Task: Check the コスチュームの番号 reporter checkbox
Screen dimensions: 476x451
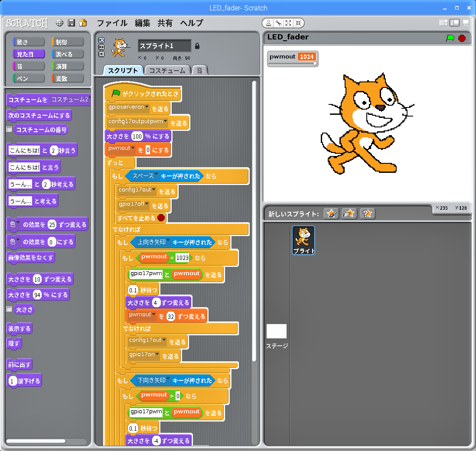Action: [9, 129]
